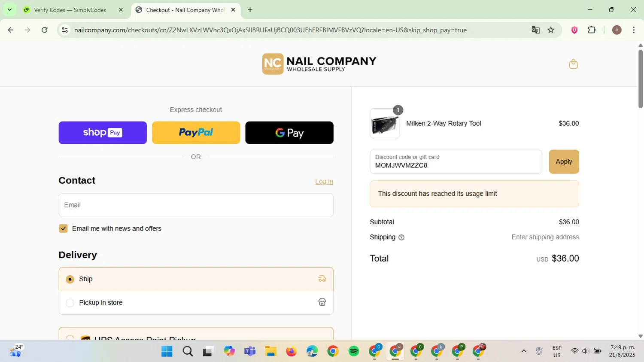The height and width of the screenshot is (362, 644).
Task: Open Chrome three-dot menu
Action: [634, 30]
